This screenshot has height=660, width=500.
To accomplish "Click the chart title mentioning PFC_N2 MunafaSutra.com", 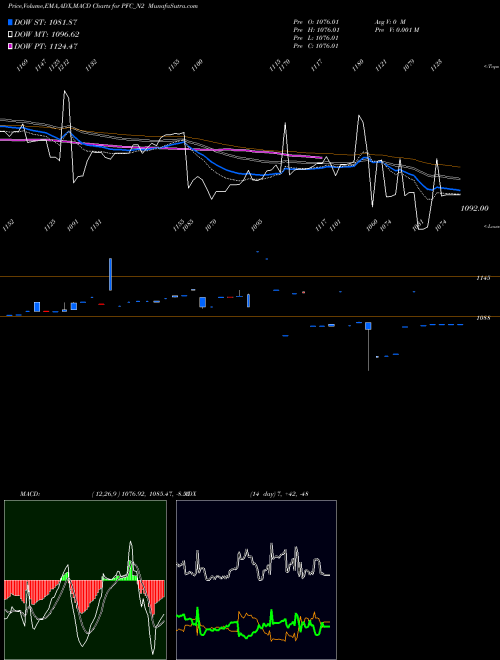I will click(x=103, y=6).
